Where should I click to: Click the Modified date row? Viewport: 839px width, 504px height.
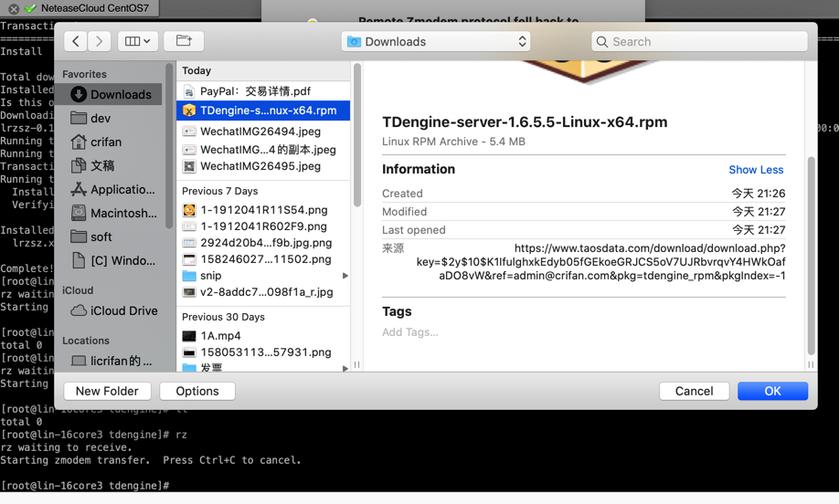point(584,212)
